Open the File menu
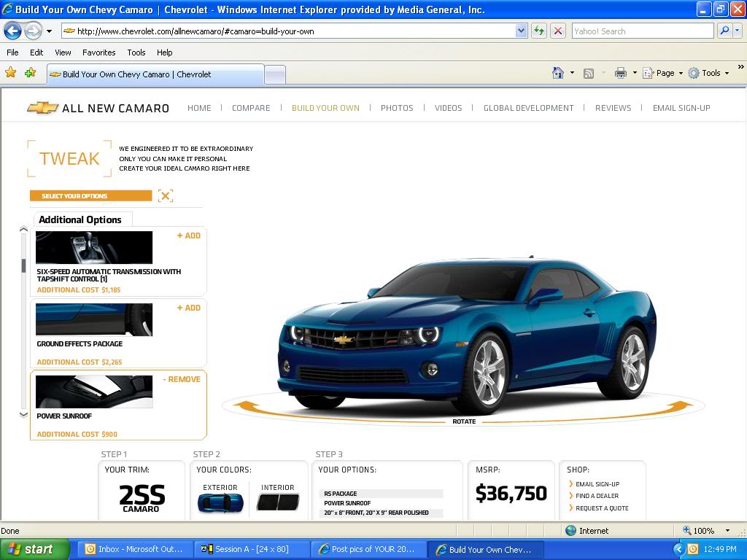 pyautogui.click(x=12, y=52)
